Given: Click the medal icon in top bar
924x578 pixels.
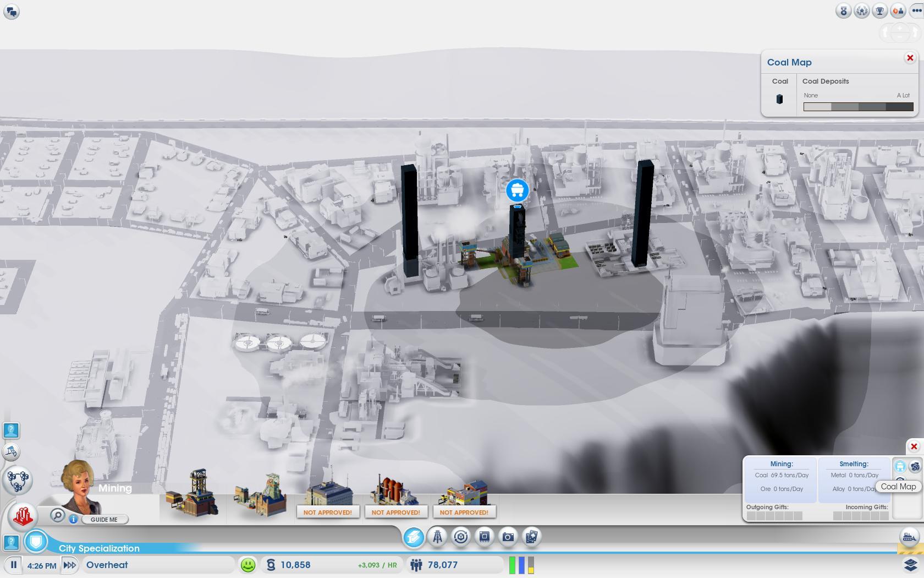Looking at the screenshot, I should (x=843, y=11).
